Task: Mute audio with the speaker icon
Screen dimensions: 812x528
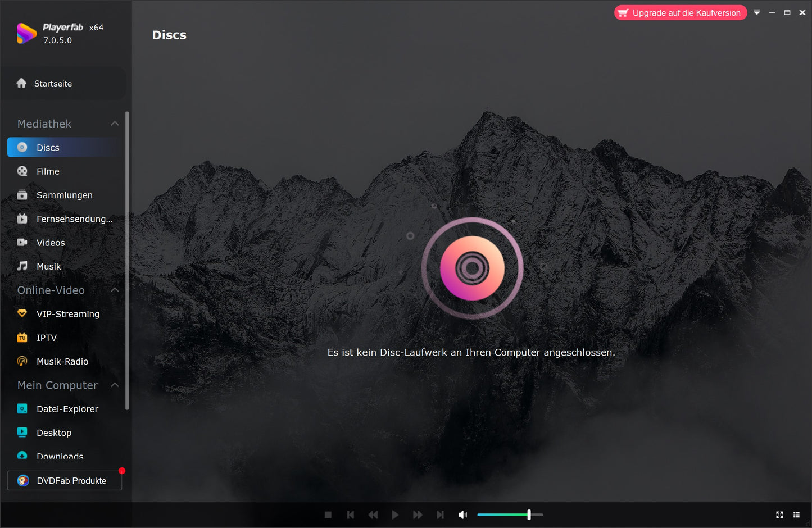Action: click(462, 515)
